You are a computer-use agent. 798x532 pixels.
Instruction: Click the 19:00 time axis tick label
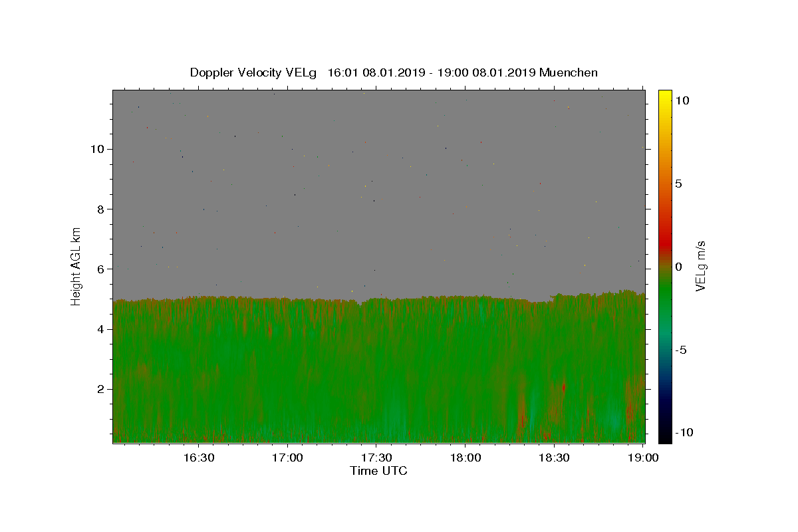click(x=644, y=458)
